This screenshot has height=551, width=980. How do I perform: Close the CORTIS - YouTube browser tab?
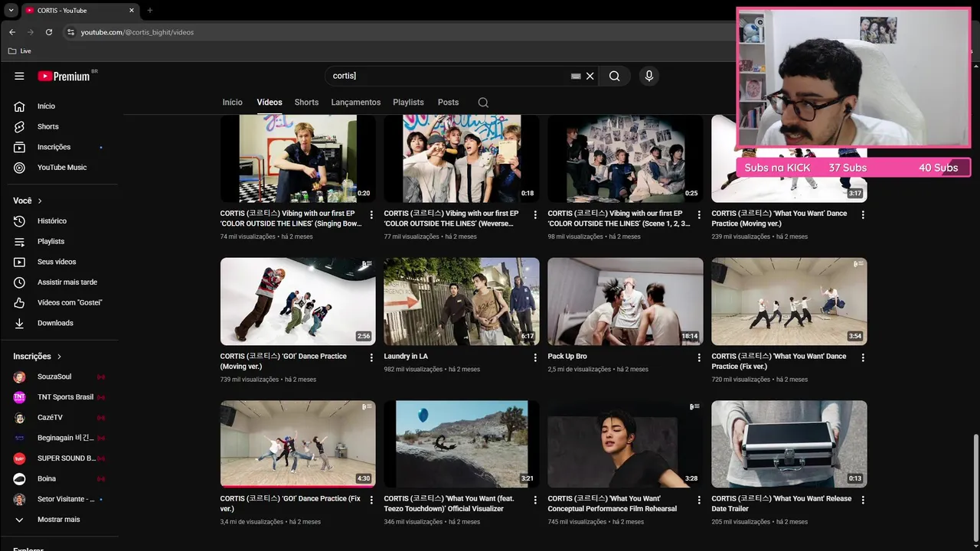132,11
